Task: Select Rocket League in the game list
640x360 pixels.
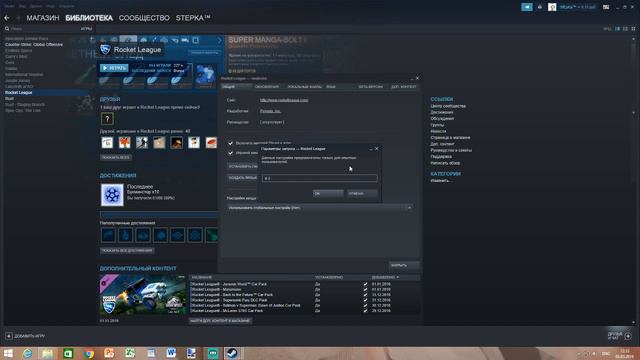Action: tap(19, 93)
